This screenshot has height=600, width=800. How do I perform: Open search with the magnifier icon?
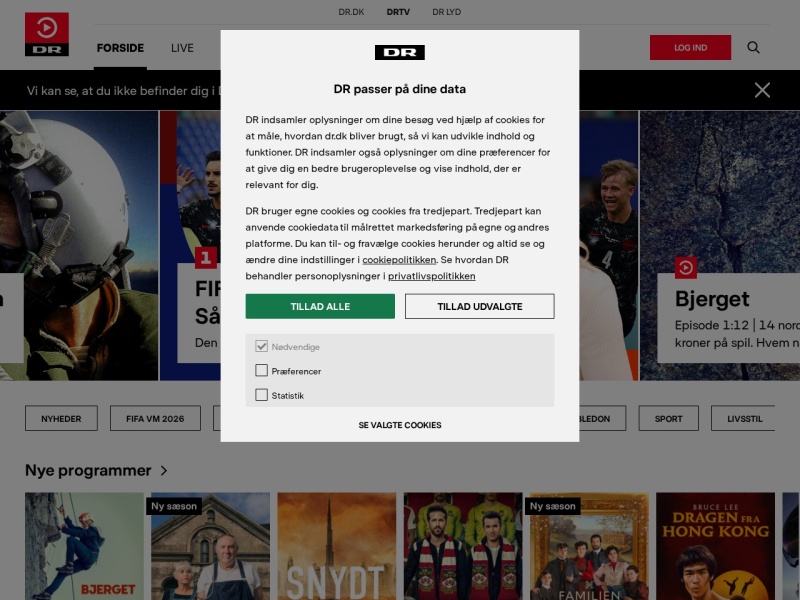tap(753, 47)
